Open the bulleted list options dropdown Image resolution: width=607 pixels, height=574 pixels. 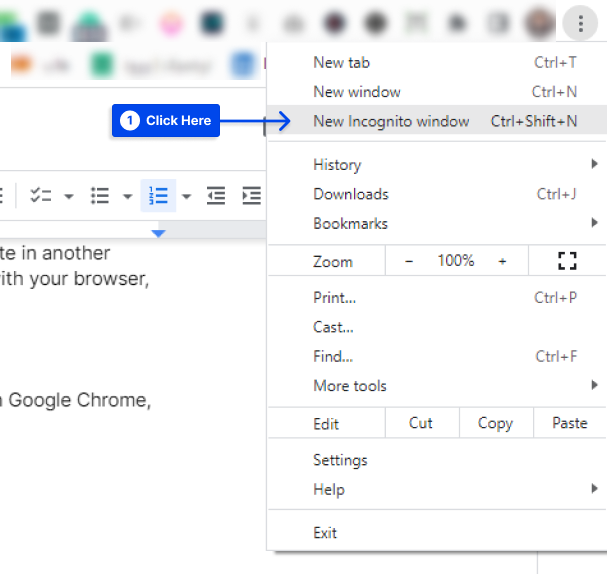(x=127, y=196)
